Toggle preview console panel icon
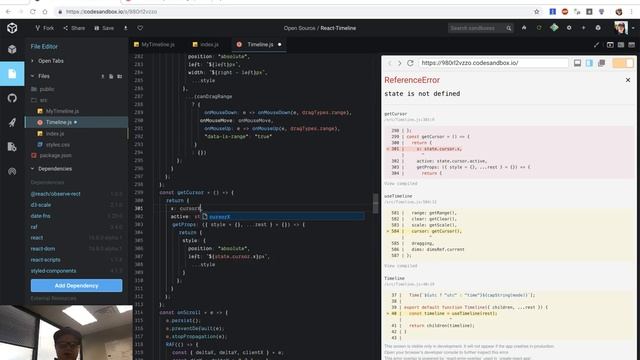This screenshot has width=640, height=360. (x=578, y=63)
